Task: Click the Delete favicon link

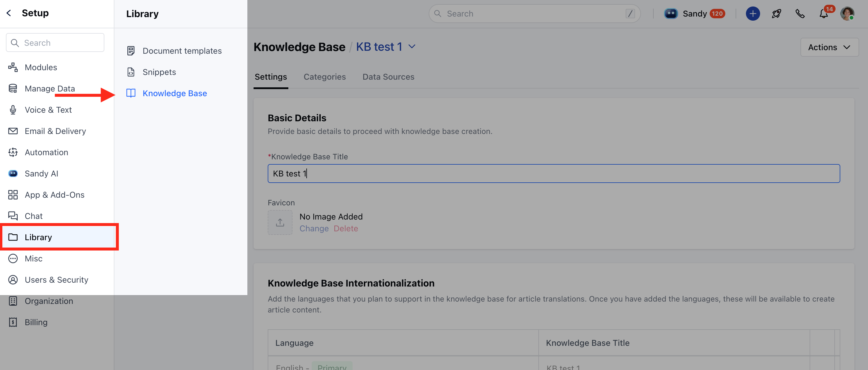Action: (346, 228)
